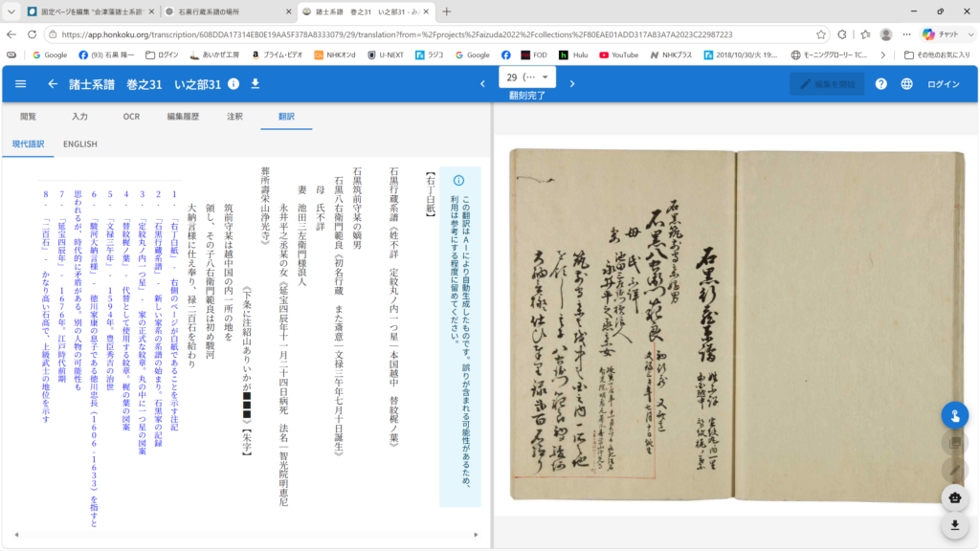Open the ログイン bookmark folder
Screen dimensions: 980x551
pos(162,55)
